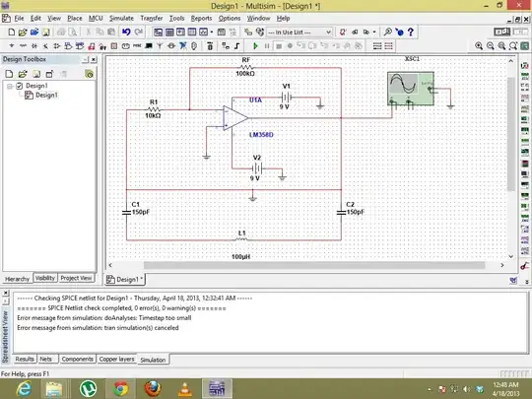Place a source component from toolbar
This screenshot has width=532, height=399.
tap(12, 45)
